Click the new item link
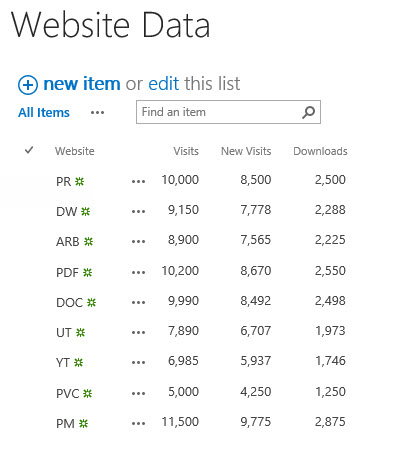Image resolution: width=407 pixels, height=449 pixels. [x=82, y=84]
